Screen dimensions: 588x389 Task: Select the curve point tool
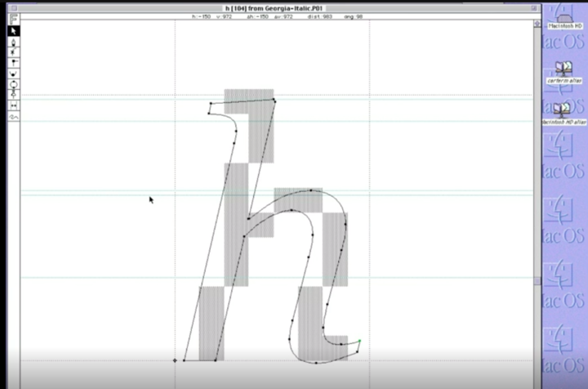click(x=14, y=74)
